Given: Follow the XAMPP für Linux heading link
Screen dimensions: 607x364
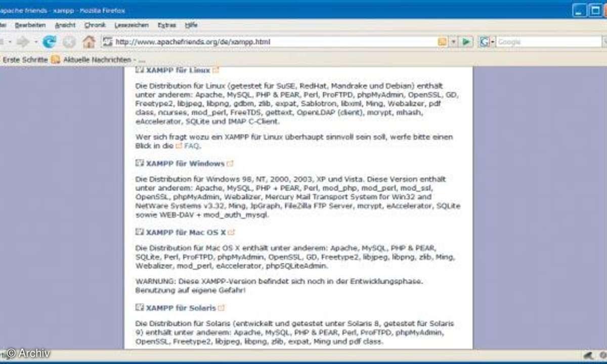Looking at the screenshot, I should [178, 70].
